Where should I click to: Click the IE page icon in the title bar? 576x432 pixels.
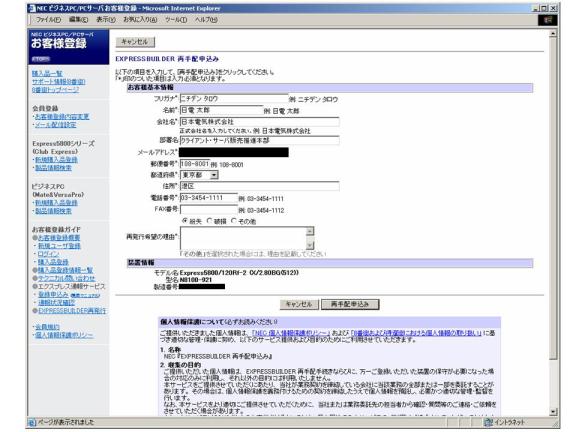point(32,8)
